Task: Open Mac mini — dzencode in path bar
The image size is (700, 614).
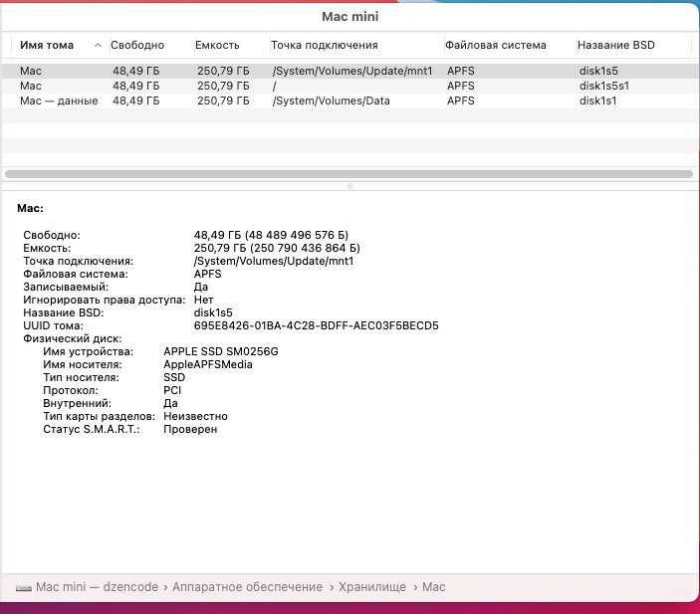Action: tap(97, 587)
